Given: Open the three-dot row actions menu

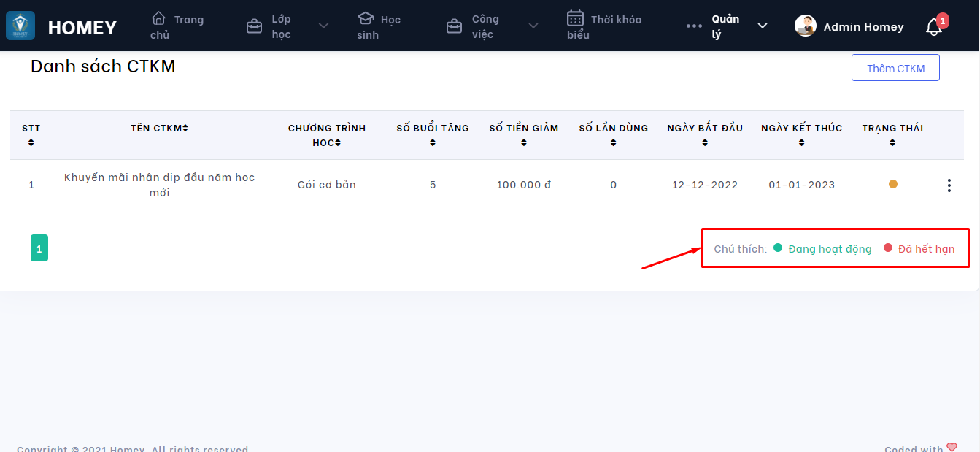Looking at the screenshot, I should 949,185.
